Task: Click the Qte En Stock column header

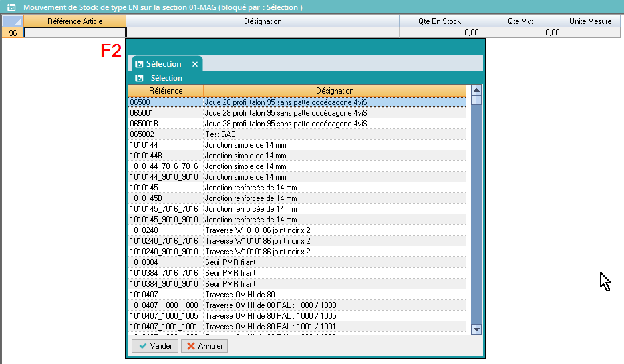Action: point(439,21)
